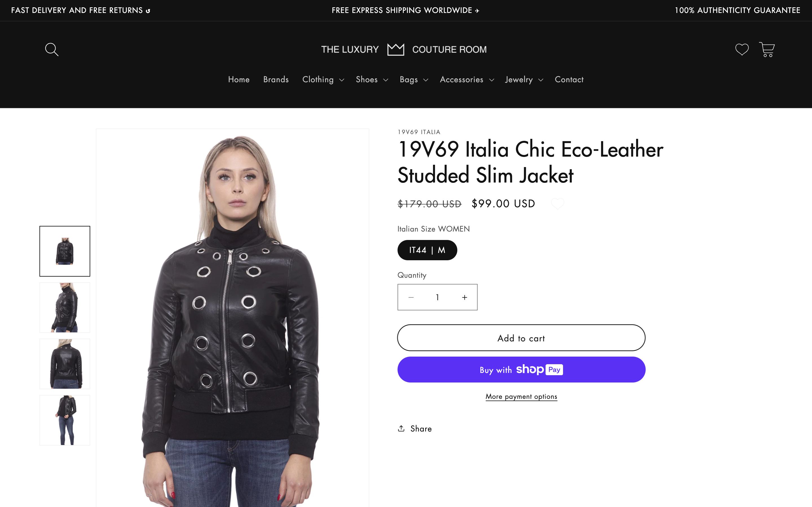The height and width of the screenshot is (507, 812).
Task: Click the quantity input field
Action: point(437,297)
